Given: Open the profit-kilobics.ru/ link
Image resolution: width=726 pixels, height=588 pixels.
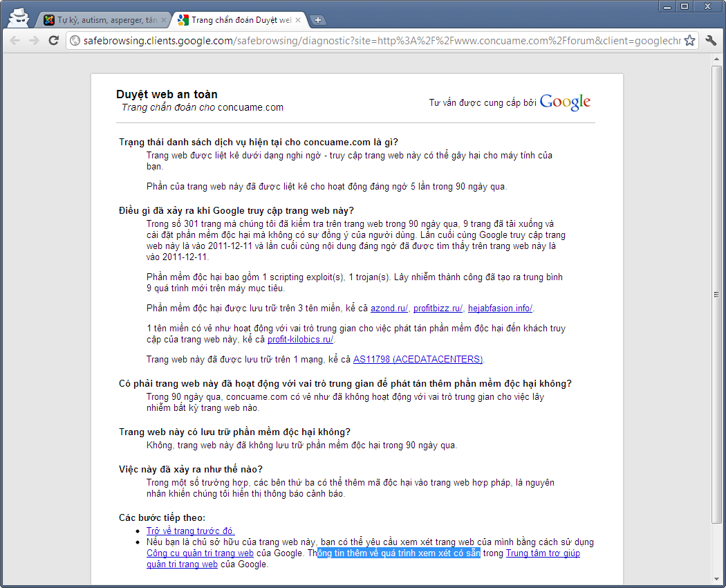Looking at the screenshot, I should click(x=300, y=339).
